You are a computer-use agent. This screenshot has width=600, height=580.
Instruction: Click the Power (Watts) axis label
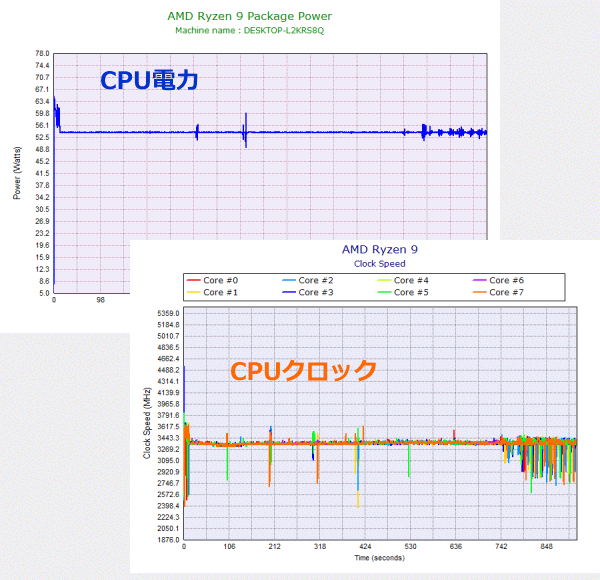[x=17, y=173]
